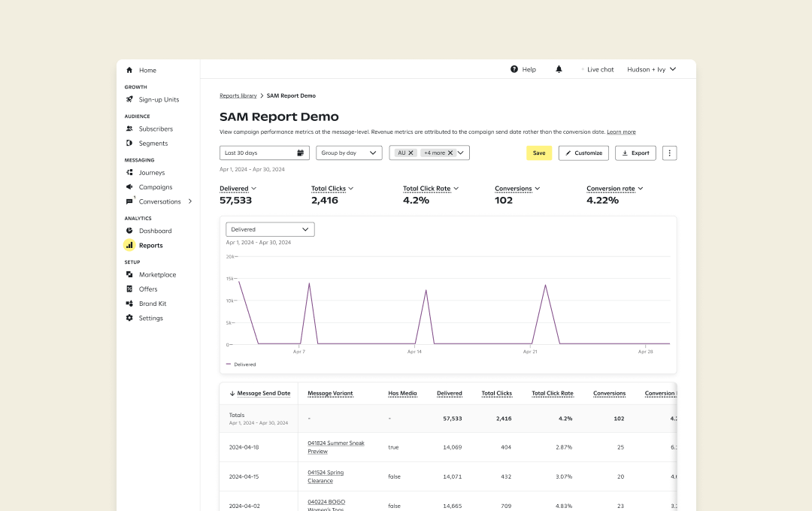This screenshot has height=511, width=812.
Task: Open Journeys from the sidebar icon
Action: (x=129, y=173)
